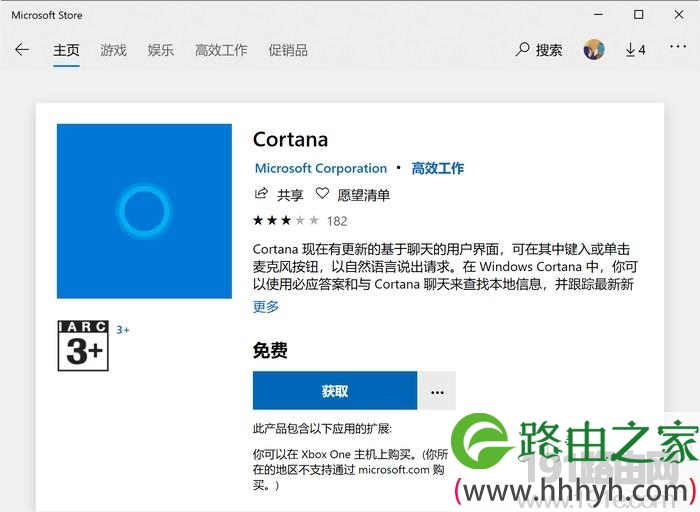
Task: Open the 高效工作 category link beside publisher
Action: (438, 168)
